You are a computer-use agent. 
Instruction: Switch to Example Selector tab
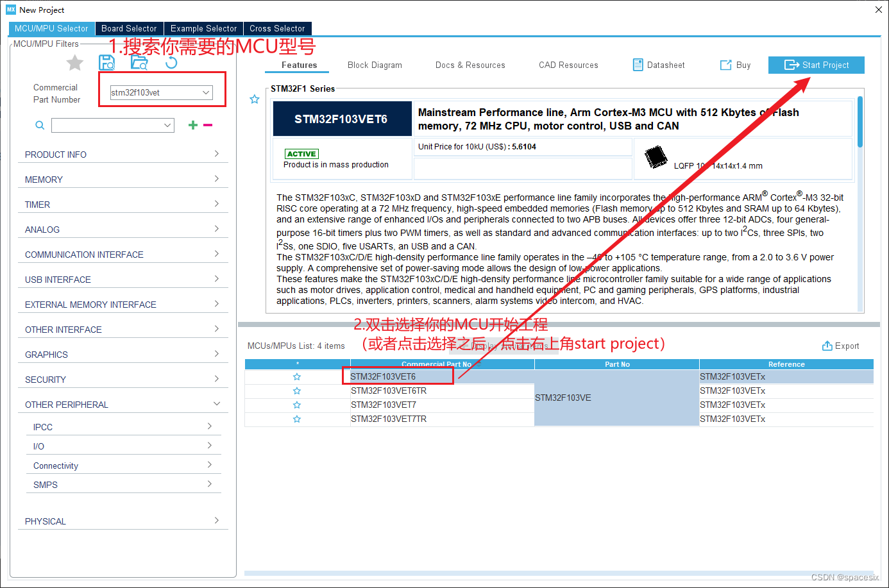[203, 28]
